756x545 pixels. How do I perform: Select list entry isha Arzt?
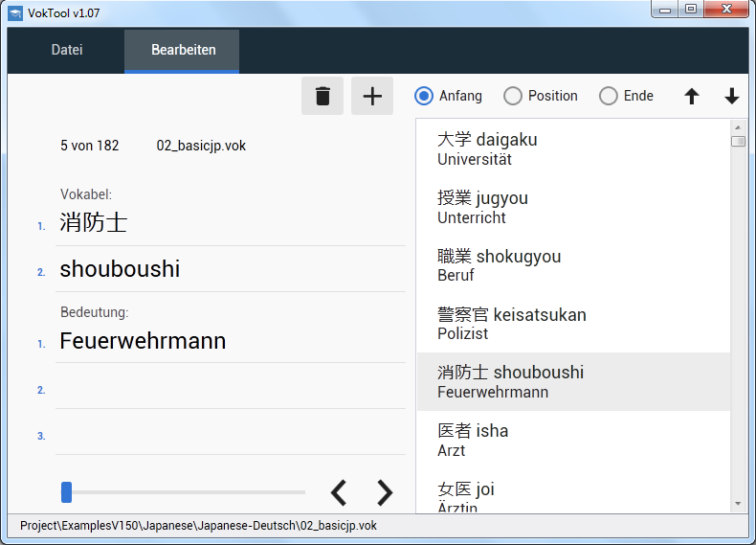coord(574,441)
